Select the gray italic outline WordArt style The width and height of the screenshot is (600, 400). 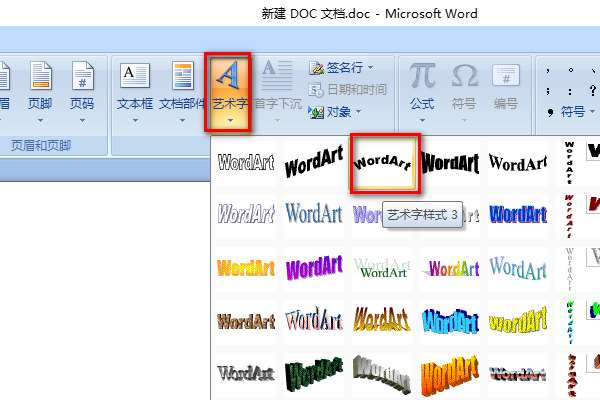pyautogui.click(x=246, y=214)
